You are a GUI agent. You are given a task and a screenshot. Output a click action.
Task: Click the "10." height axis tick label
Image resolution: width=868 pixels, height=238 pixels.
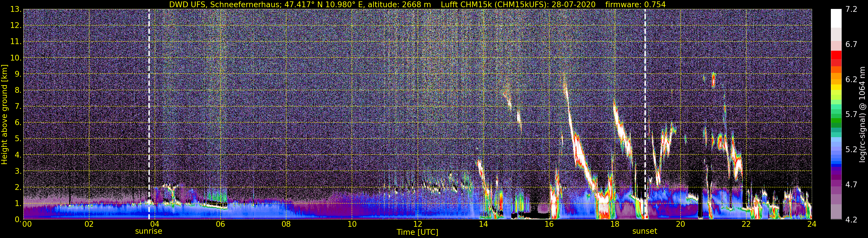16,58
